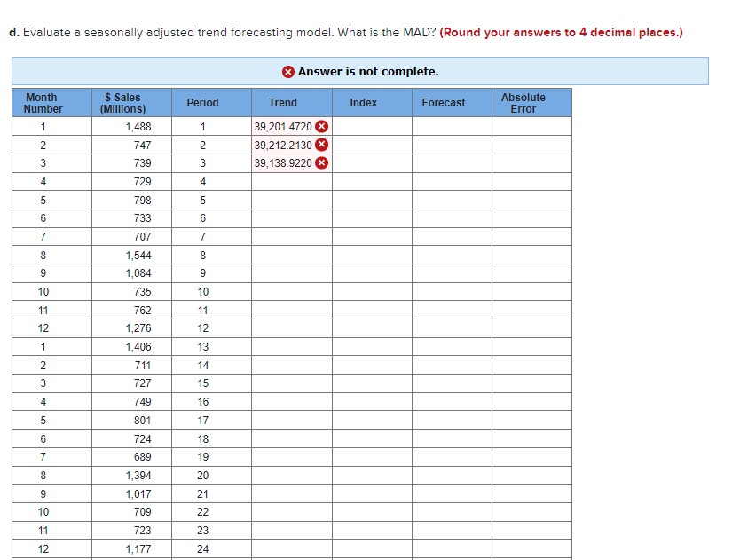Screen dimensions: 748x560
Task: Edit the Trend value 39,212.2130
Action: pyautogui.click(x=283, y=145)
